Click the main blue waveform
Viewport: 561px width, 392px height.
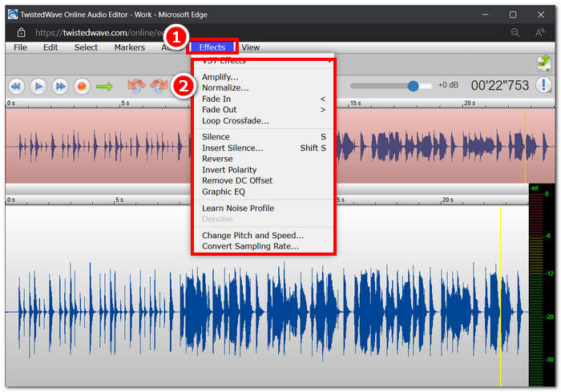pyautogui.click(x=267, y=312)
